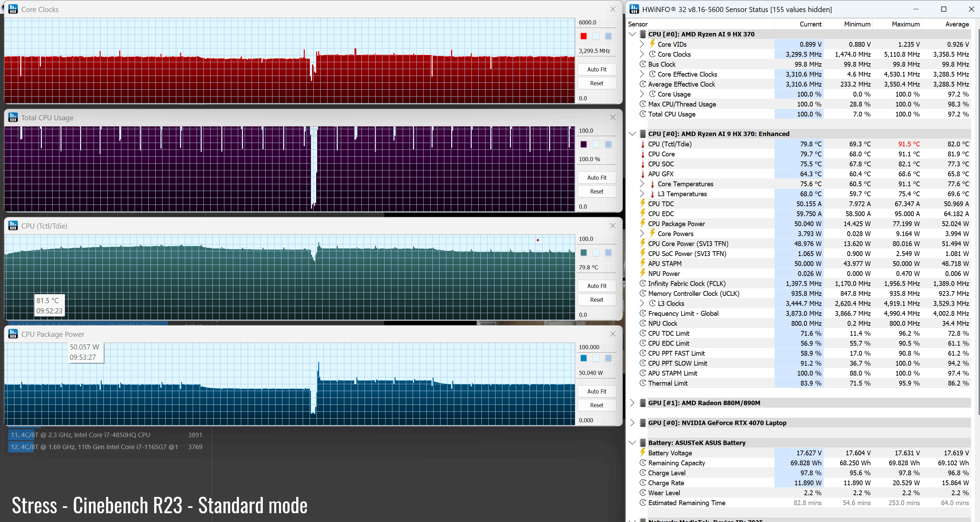Select the Cinebench entry for Intel Core i7-4850HQ
The height and width of the screenshot is (522, 980).
pyautogui.click(x=106, y=435)
